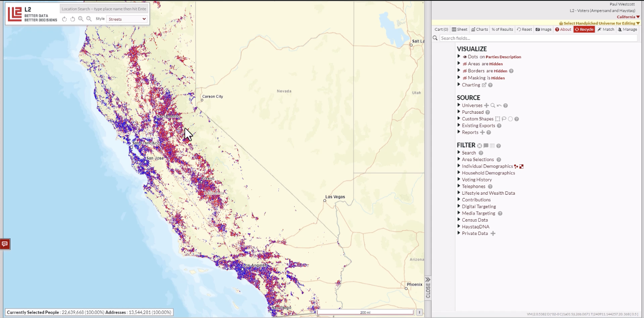Click the Filter comment bubble icon

click(x=486, y=146)
